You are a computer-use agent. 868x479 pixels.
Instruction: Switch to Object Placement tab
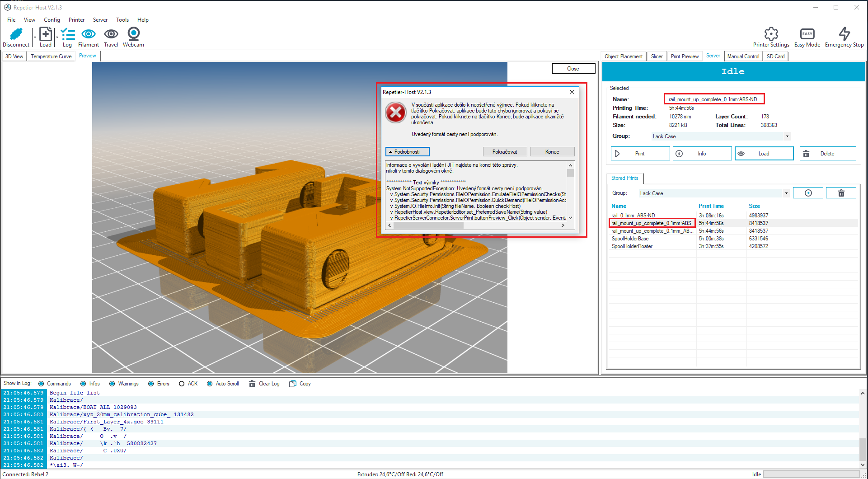[624, 56]
